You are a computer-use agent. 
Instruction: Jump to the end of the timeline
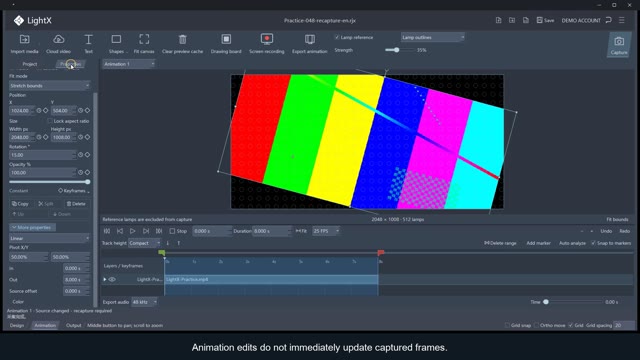tap(159, 231)
